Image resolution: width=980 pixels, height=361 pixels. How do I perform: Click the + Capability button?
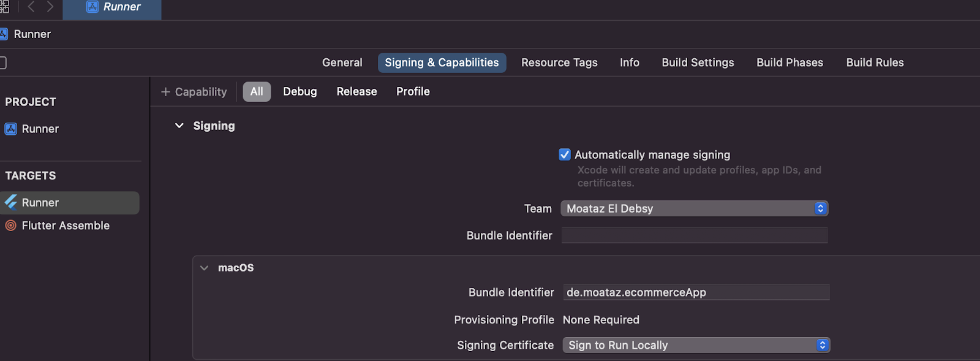pos(194,91)
